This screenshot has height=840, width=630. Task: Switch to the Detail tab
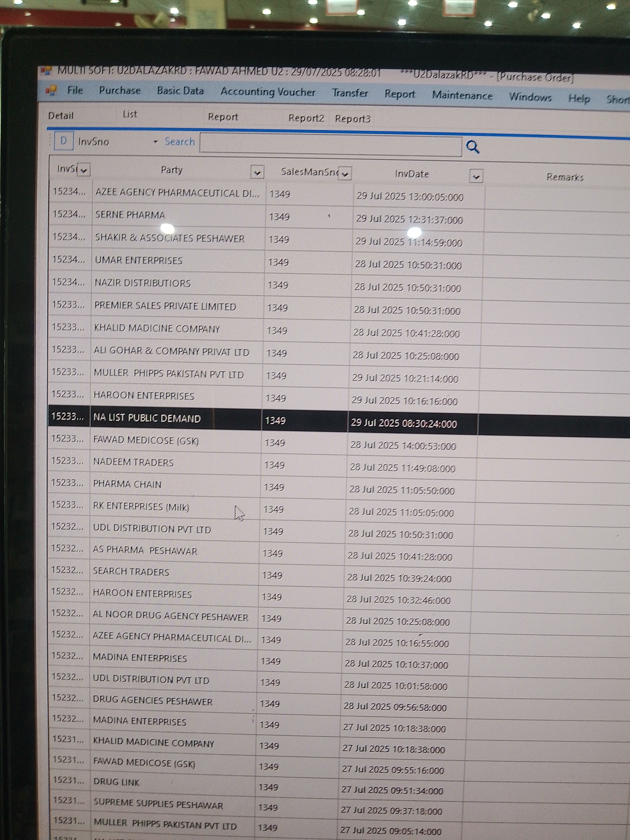pyautogui.click(x=61, y=116)
